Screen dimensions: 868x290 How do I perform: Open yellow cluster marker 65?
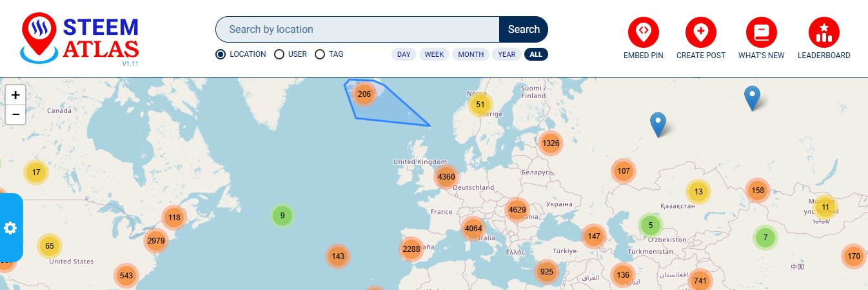click(50, 245)
